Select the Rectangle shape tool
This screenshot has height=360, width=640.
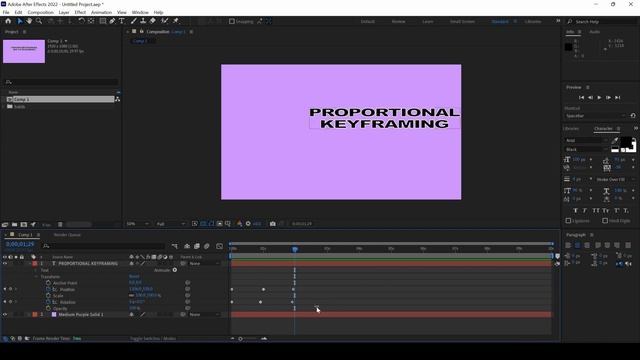[x=102, y=21]
